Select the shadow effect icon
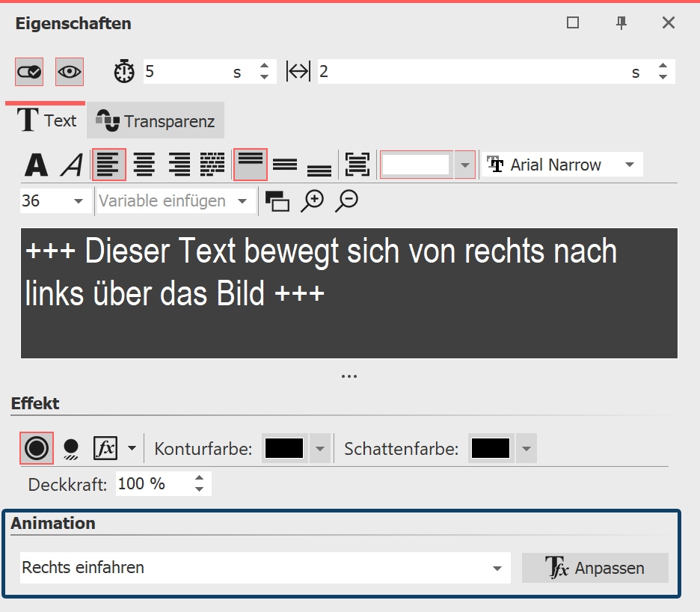The height and width of the screenshot is (612, 700). click(70, 448)
